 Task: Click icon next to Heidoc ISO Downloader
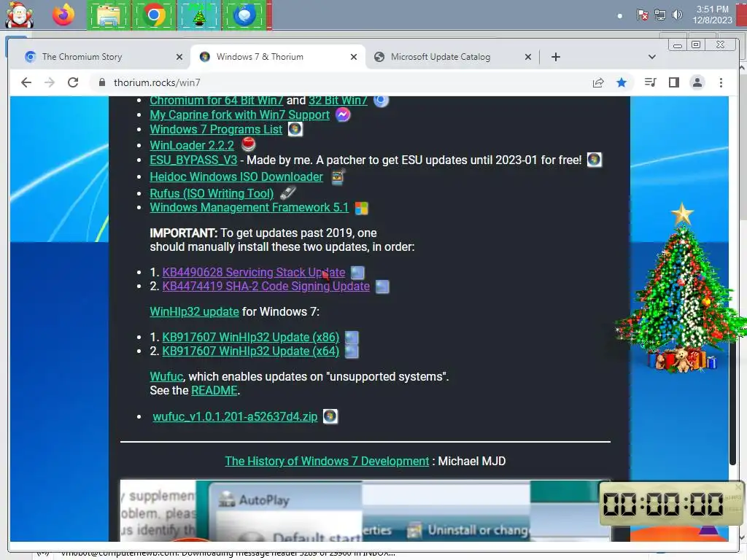(337, 176)
